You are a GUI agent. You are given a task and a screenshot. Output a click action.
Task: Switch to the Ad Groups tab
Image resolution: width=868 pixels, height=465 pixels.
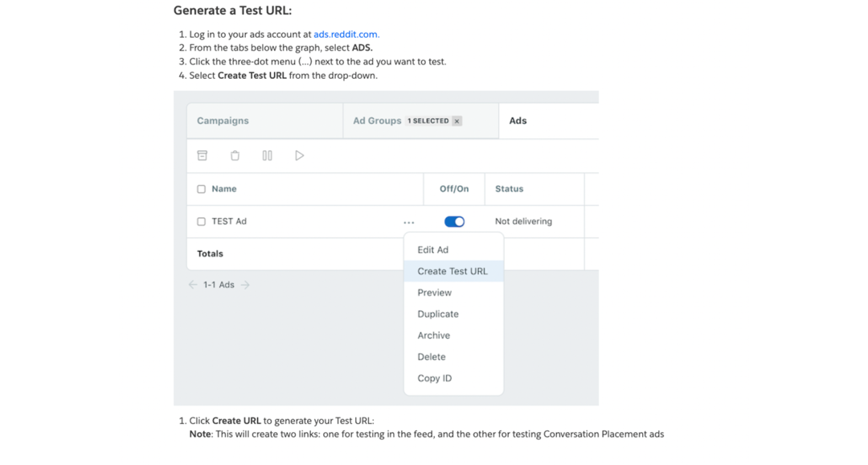coord(377,120)
